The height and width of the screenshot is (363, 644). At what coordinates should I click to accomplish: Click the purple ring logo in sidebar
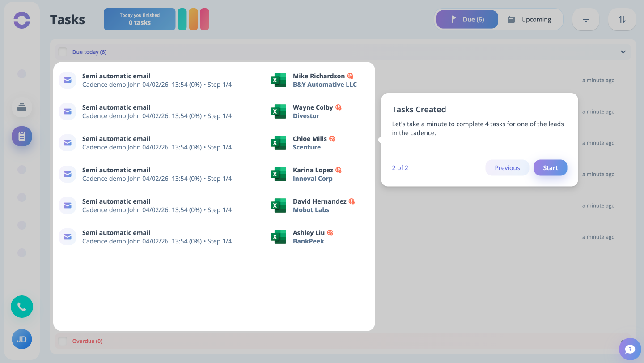(x=21, y=20)
